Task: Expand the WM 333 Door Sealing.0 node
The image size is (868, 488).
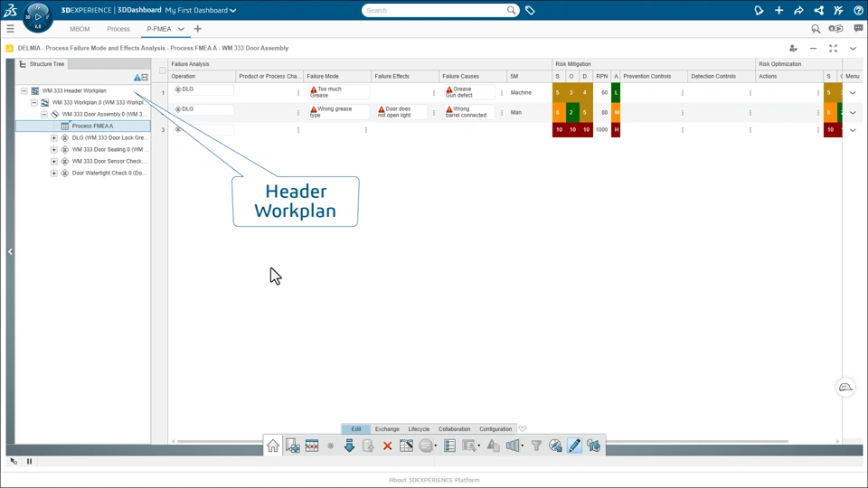Action: point(54,149)
